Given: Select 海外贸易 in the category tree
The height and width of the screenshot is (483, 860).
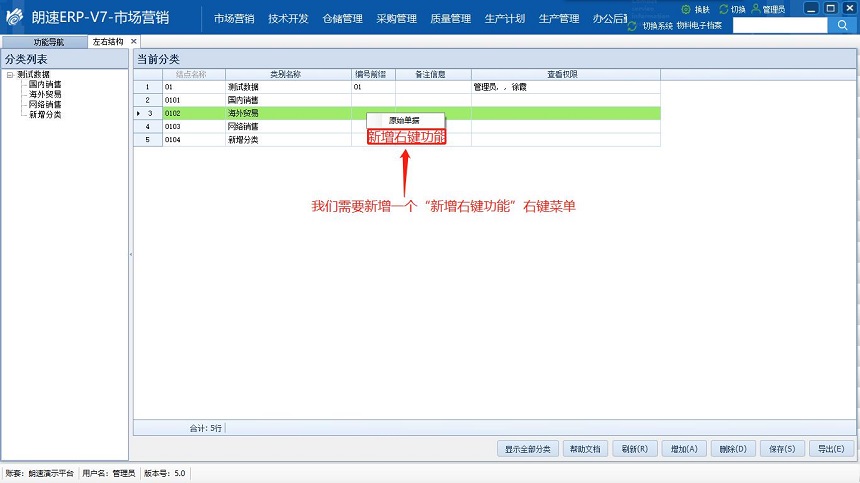Looking at the screenshot, I should 45,94.
